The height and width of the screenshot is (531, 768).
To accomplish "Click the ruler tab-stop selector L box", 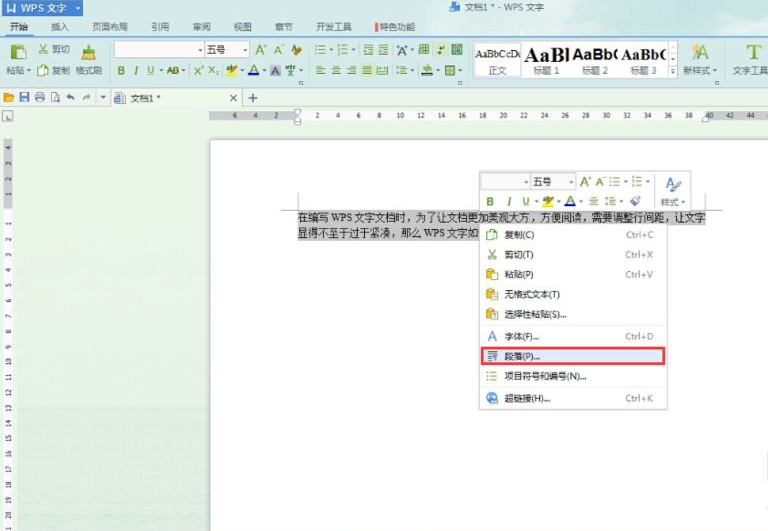I will pyautogui.click(x=7, y=116).
